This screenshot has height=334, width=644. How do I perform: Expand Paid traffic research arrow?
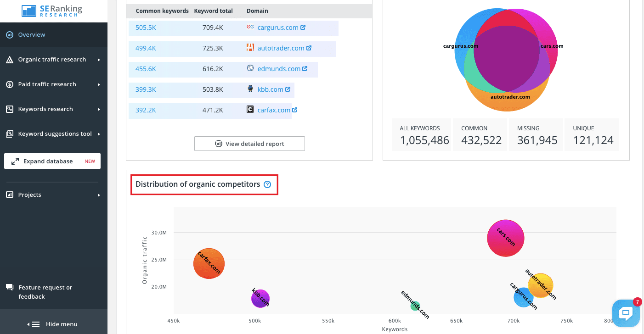click(99, 84)
